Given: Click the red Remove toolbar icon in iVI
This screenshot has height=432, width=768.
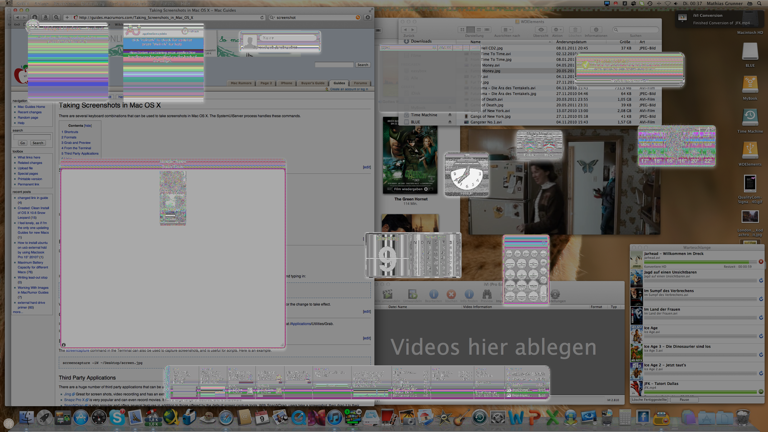Looking at the screenshot, I should pos(451,294).
